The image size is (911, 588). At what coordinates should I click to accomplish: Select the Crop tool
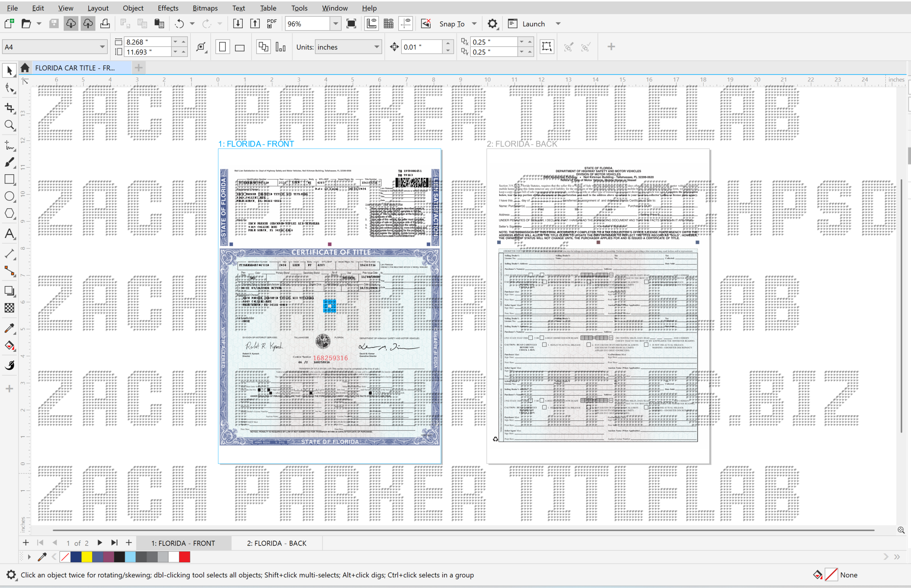[10, 108]
